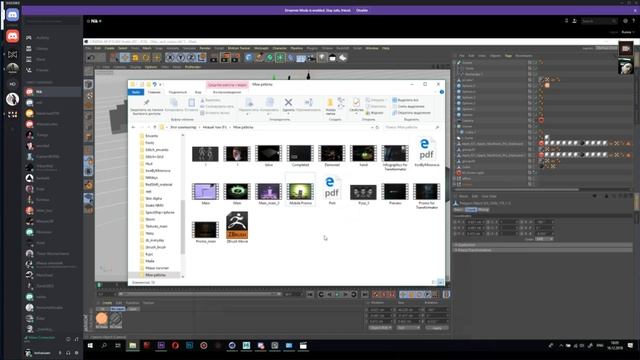The image size is (640, 360).
Task: Open Size mode dropdown in coordinates
Action: (408, 327)
